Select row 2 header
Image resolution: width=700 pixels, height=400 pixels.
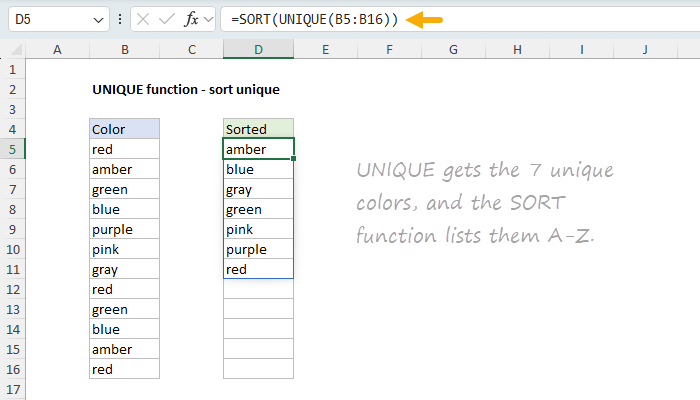pyautogui.click(x=12, y=90)
